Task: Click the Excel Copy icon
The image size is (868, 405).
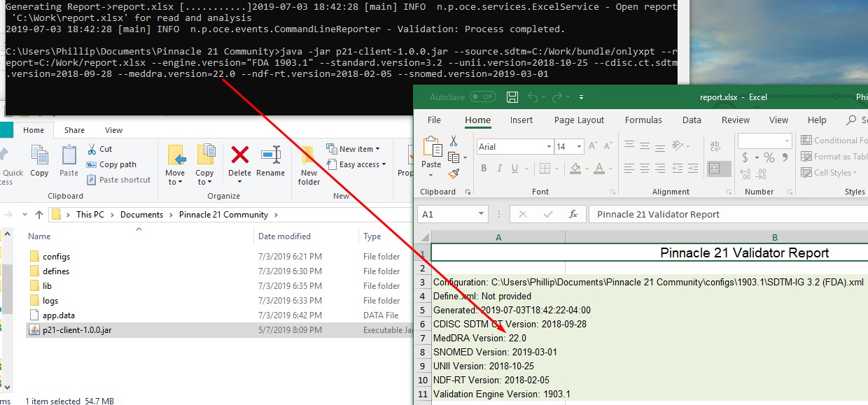Action: pyautogui.click(x=452, y=157)
